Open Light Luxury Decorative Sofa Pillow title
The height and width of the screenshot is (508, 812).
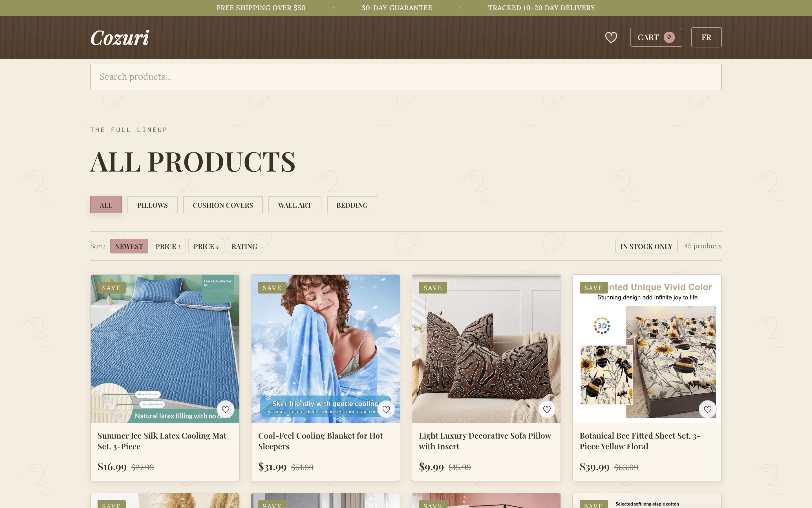[x=485, y=441]
